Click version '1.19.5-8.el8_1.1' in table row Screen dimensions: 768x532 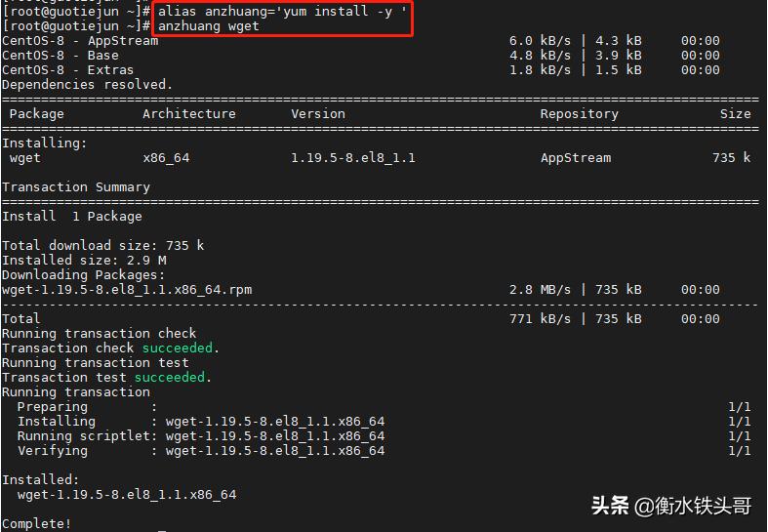pyautogui.click(x=352, y=158)
